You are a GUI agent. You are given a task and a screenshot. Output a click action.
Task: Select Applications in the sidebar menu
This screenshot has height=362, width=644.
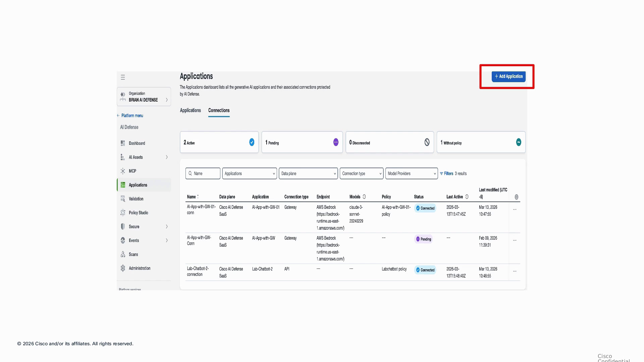144,185
